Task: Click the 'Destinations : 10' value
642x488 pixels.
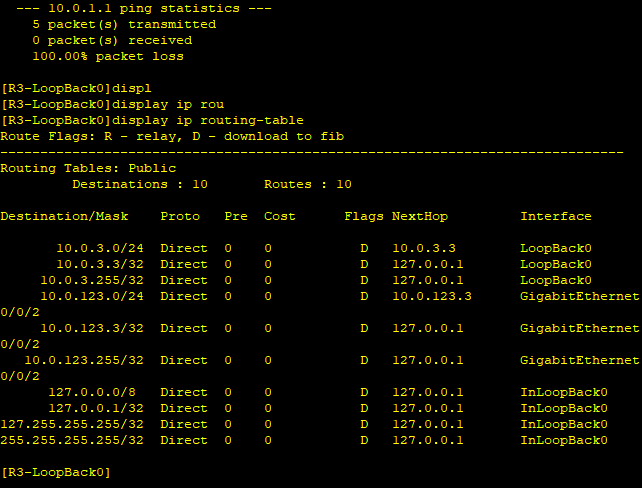Action: (x=140, y=184)
